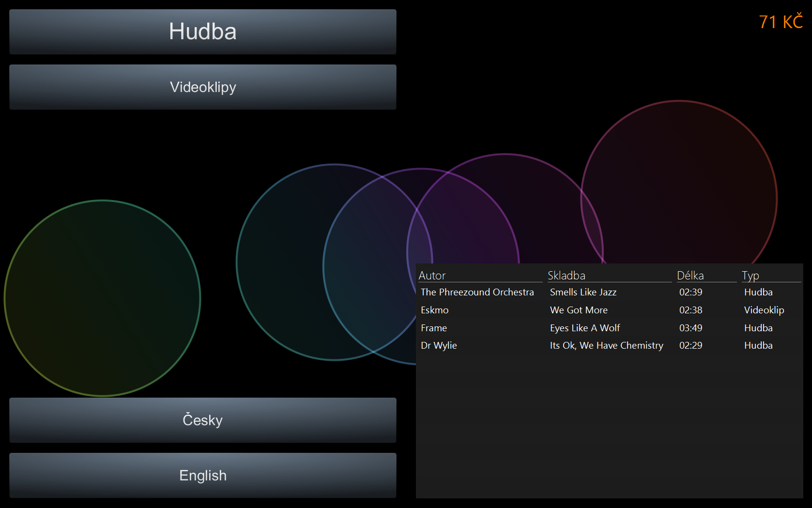Click the Skladba column header
Screen dimensions: 812x508
tap(567, 276)
